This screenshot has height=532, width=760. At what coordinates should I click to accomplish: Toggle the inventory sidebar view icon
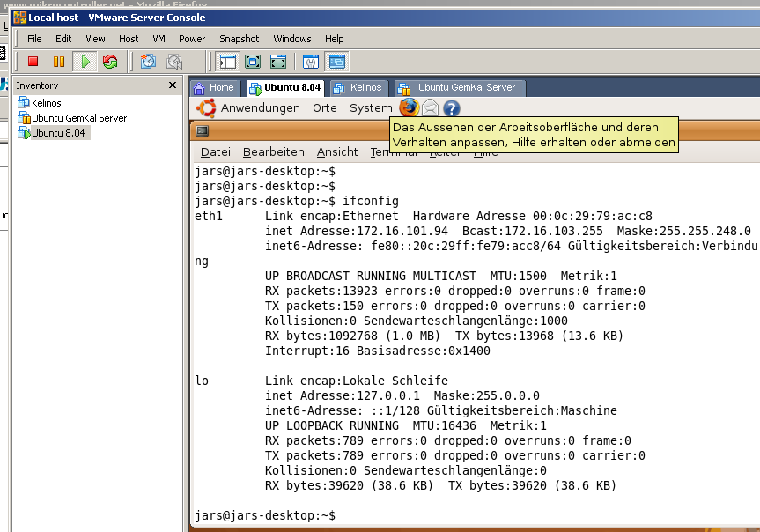pyautogui.click(x=228, y=62)
